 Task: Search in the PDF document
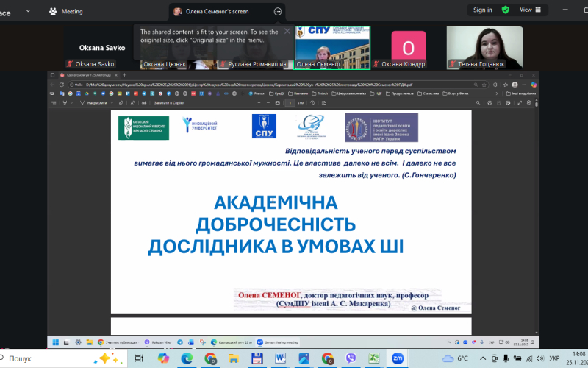(478, 103)
